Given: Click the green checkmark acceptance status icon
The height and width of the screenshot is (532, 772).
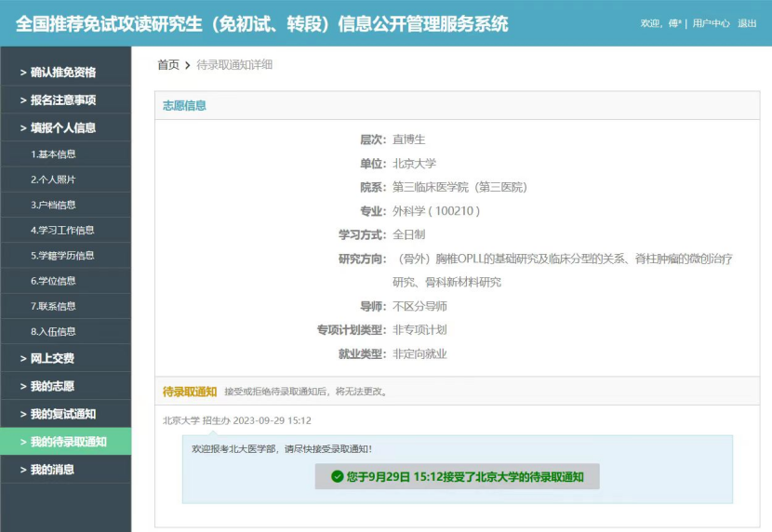Looking at the screenshot, I should [x=337, y=477].
